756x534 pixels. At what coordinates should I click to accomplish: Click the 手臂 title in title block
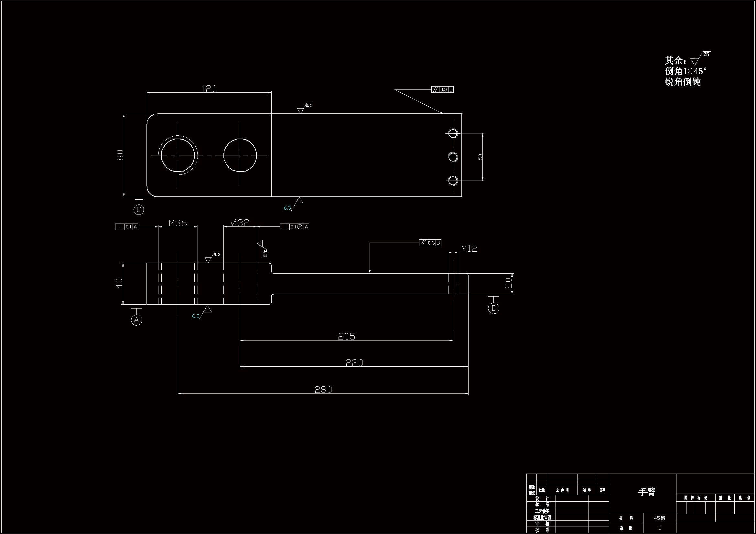(x=647, y=492)
